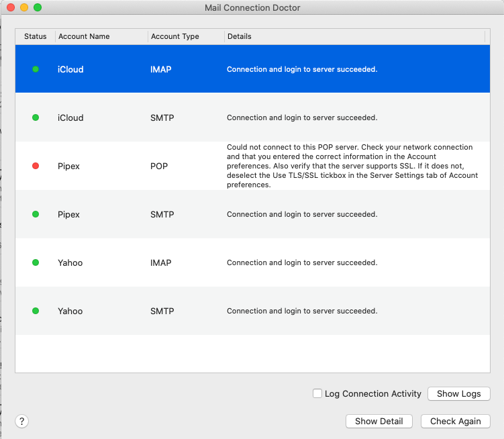
Task: Click the green status dot for Pipex SMTP
Action: coord(36,214)
